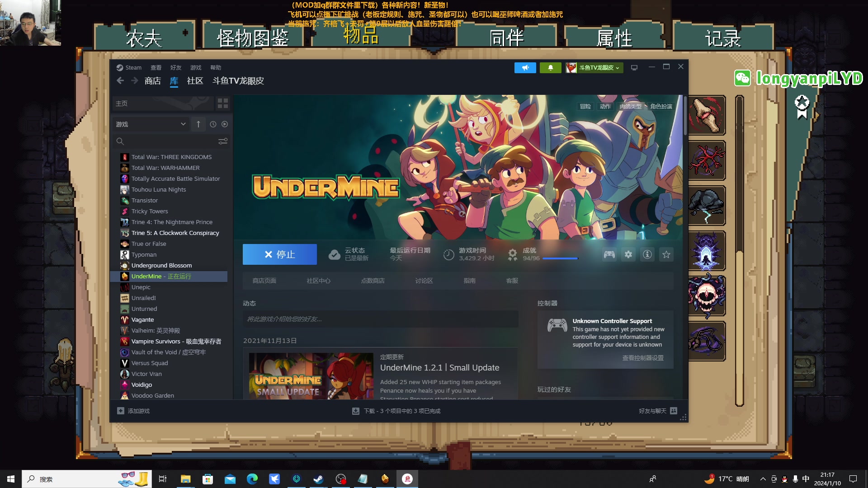Open game settings gear icon
Viewport: 868px width, 488px height.
(x=628, y=255)
